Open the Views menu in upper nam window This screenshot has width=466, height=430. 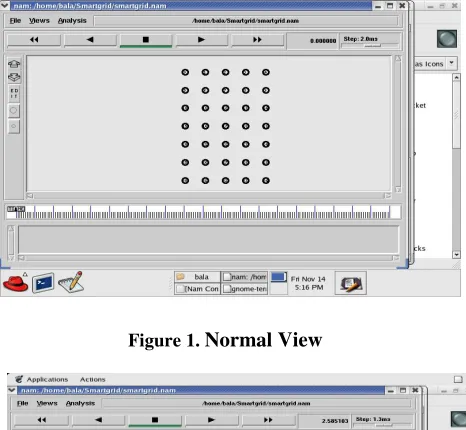(x=39, y=21)
